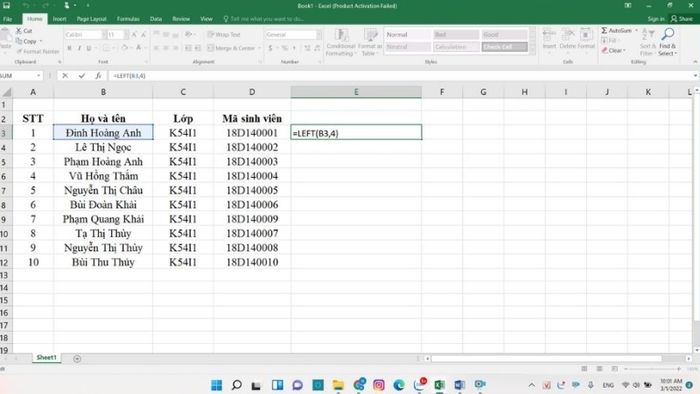Switch to the Page Layout tab
This screenshot has height=394, width=700.
(x=92, y=19)
